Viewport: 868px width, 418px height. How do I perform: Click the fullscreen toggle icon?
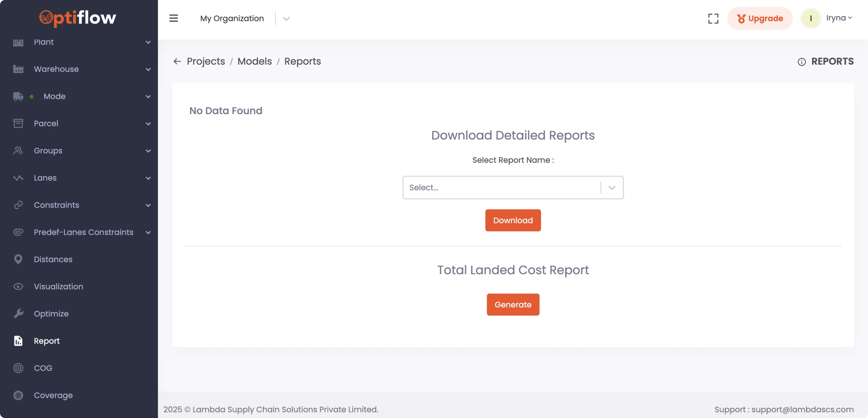tap(713, 18)
